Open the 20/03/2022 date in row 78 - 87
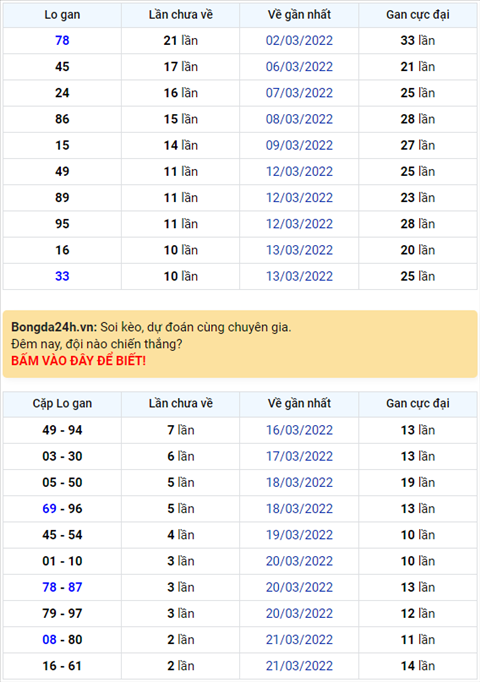This screenshot has width=480, height=682. pyautogui.click(x=299, y=587)
